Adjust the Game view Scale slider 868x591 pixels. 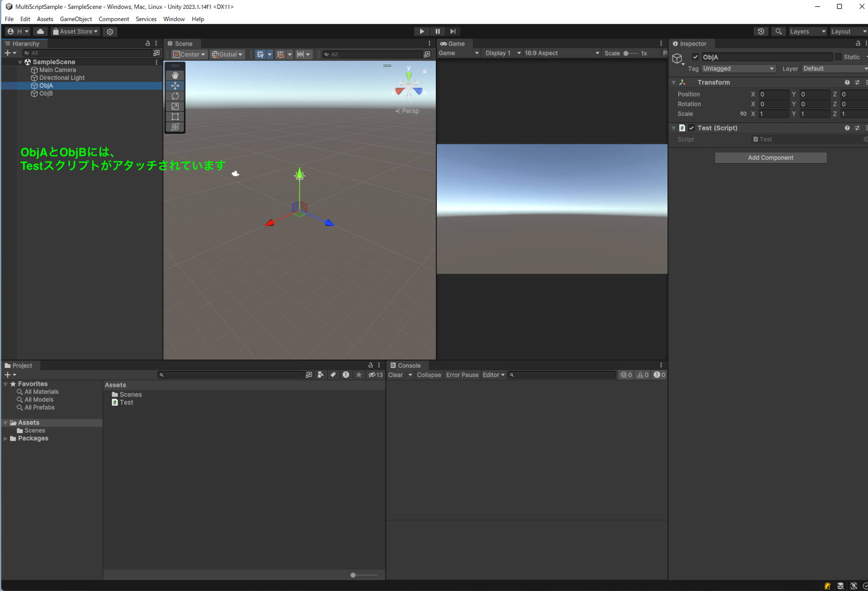tap(630, 53)
